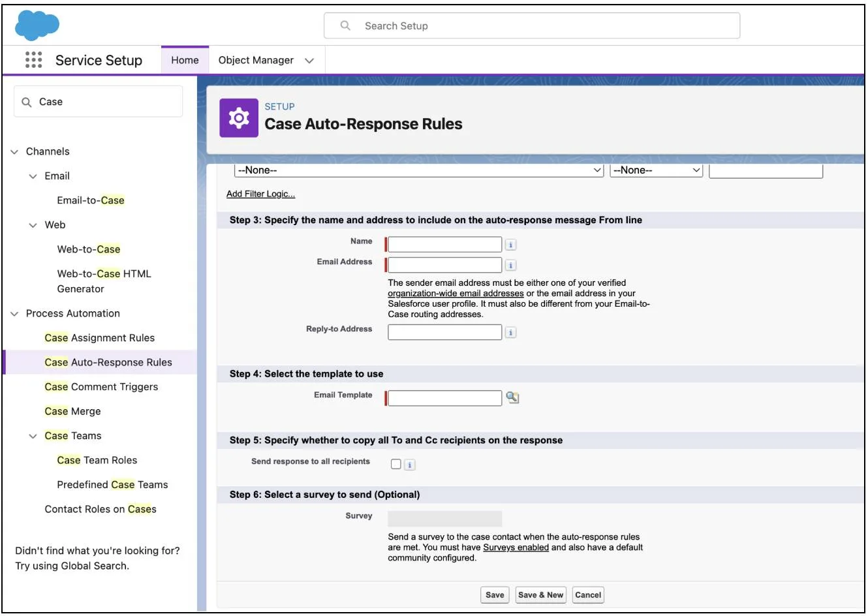Enable Send response to all recipients checkbox
Viewport: 868px width, 616px height.
tap(395, 464)
